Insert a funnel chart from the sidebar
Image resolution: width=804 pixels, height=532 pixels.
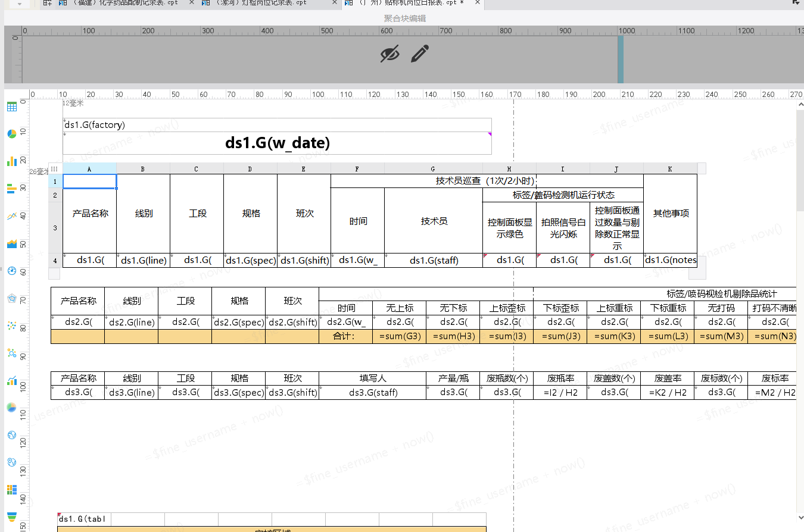point(11,517)
